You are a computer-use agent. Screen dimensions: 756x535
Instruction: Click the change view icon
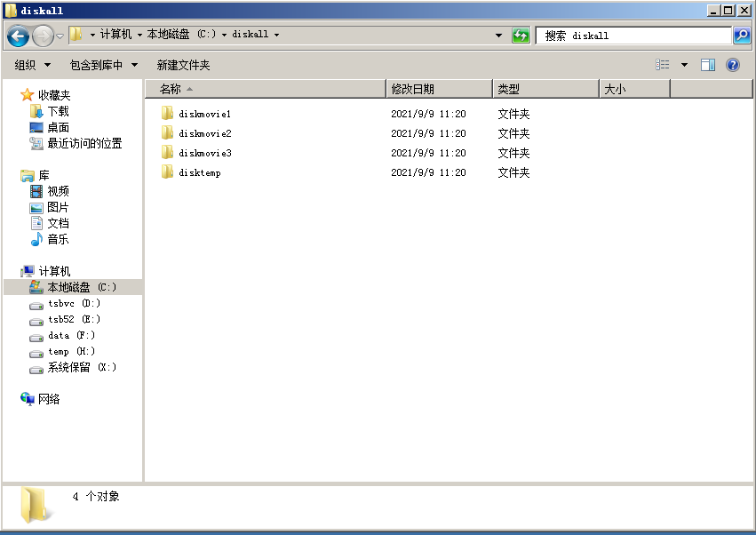coord(663,65)
